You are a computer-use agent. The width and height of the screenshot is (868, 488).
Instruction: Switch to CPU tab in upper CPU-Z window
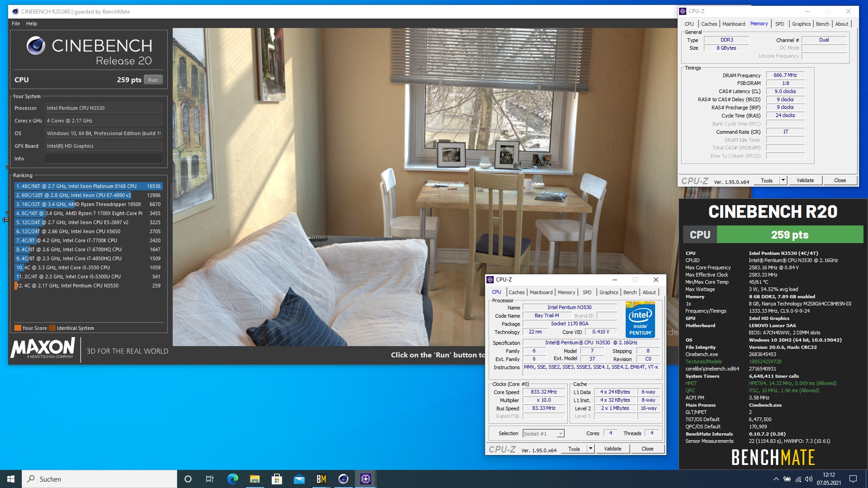[689, 24]
